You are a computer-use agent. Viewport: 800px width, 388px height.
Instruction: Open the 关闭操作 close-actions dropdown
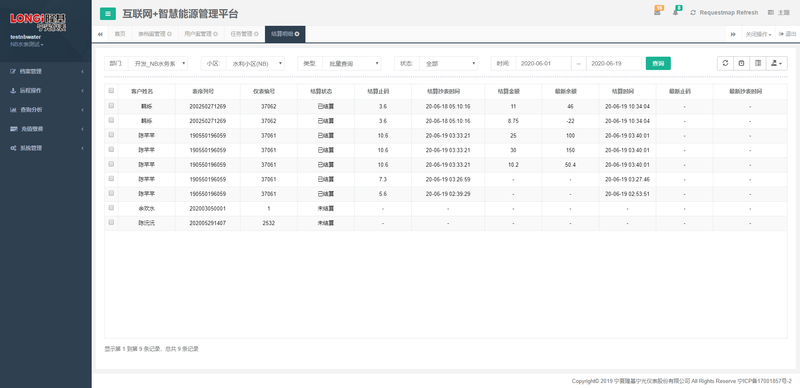pyautogui.click(x=758, y=34)
